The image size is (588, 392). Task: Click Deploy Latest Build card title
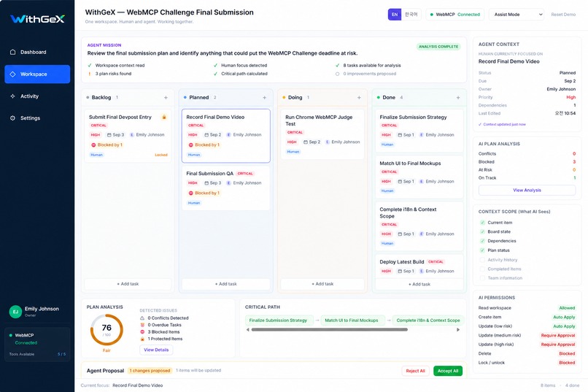pos(402,262)
